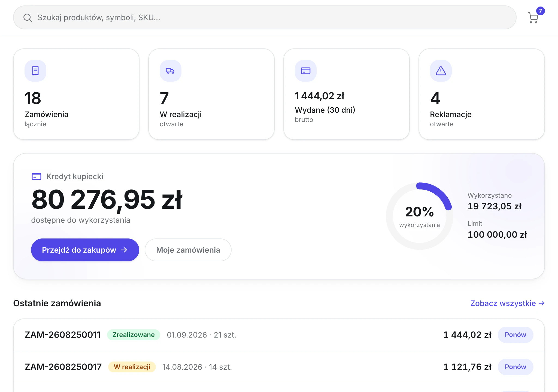Click the Limit 100 000,00 zł value
558x392 pixels.
497,235
